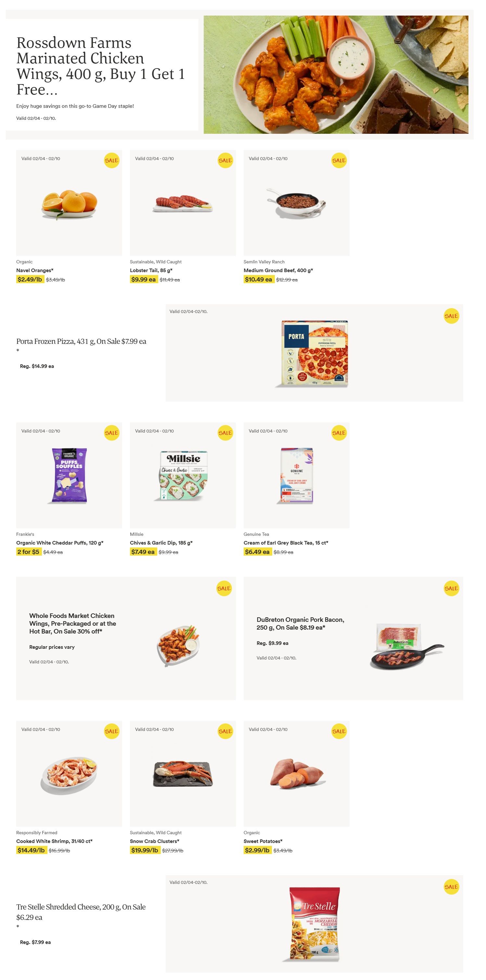
Task: Click the Rossdown Farms Marinated Chicken Wings headline
Action: click(x=100, y=66)
